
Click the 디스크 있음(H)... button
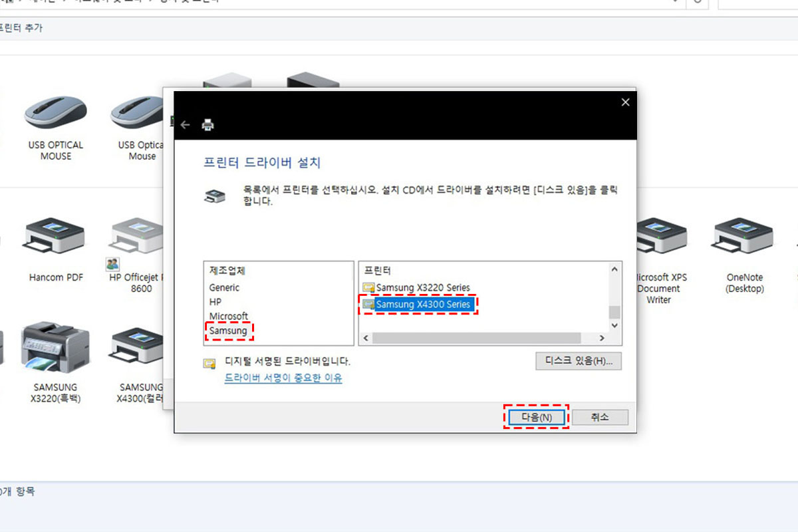pos(579,361)
